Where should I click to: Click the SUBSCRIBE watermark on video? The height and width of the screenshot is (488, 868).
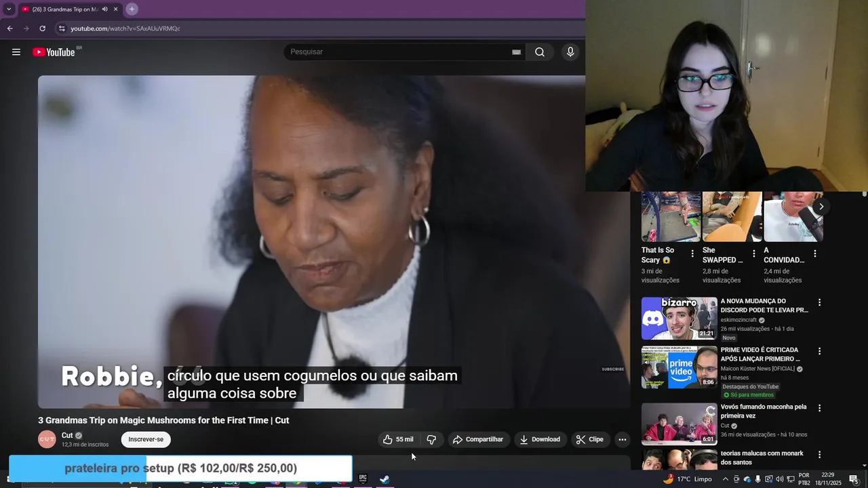612,369
